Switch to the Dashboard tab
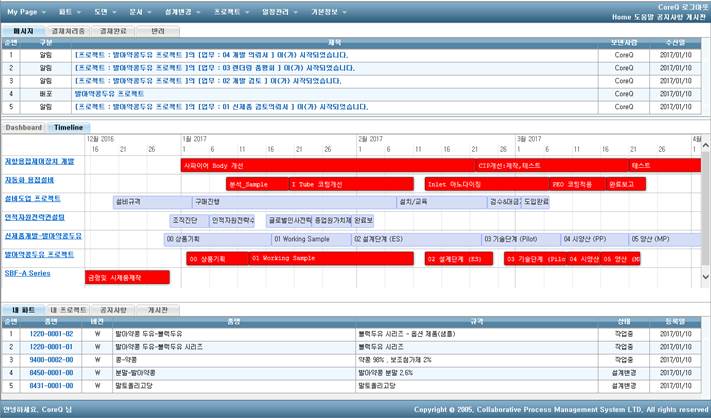The image size is (711, 418). coord(23,128)
